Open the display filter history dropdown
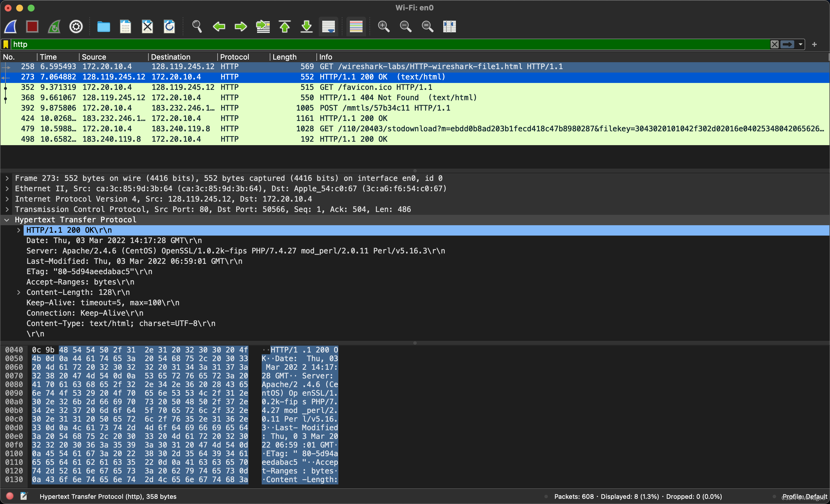830x504 pixels. [801, 44]
